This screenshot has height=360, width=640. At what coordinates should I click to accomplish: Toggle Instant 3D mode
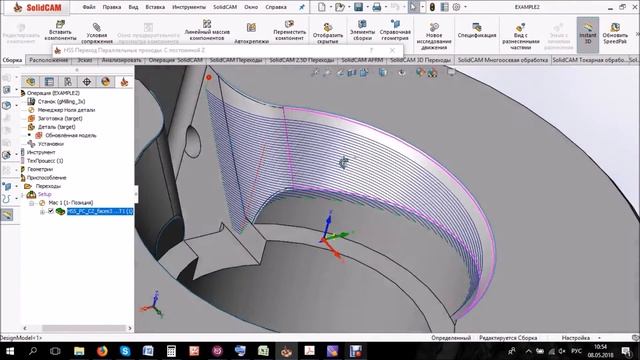(x=588, y=34)
